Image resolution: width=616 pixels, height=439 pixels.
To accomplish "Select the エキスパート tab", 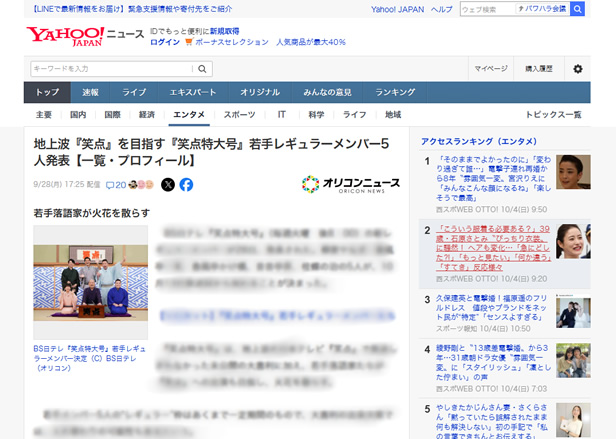I will pyautogui.click(x=193, y=92).
